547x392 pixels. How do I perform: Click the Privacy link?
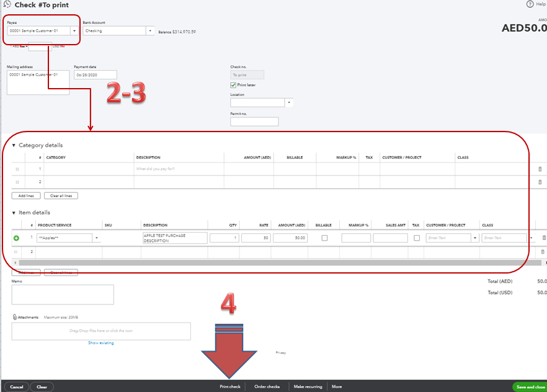[x=281, y=352]
